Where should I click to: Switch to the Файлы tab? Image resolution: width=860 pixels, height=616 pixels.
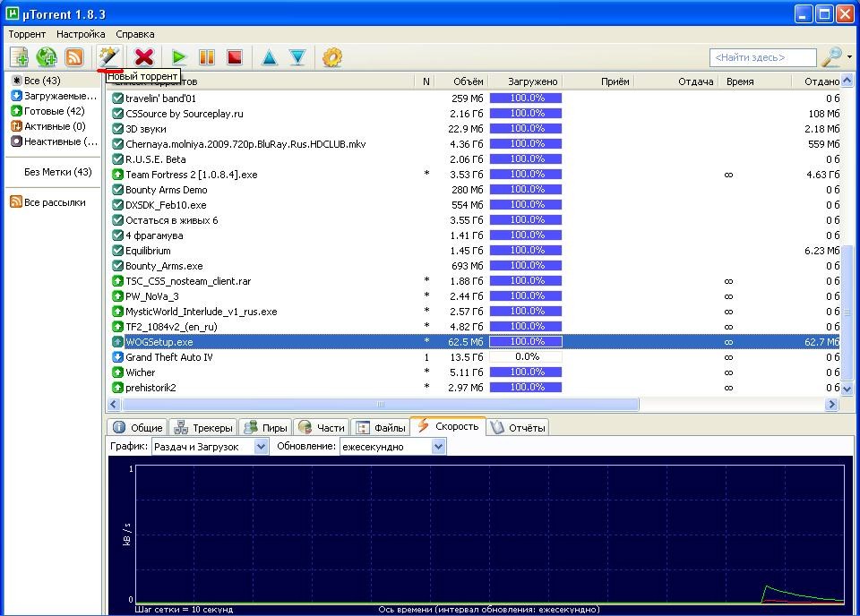[381, 427]
